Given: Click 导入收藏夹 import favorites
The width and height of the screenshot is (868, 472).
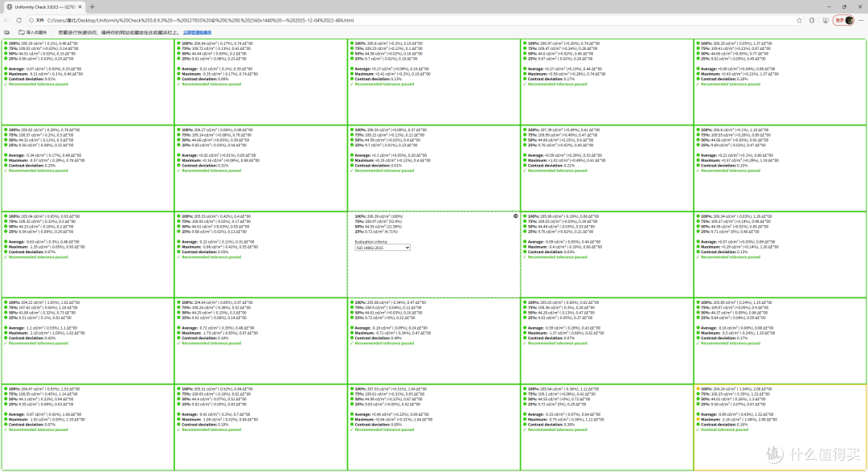Looking at the screenshot, I should (33, 33).
